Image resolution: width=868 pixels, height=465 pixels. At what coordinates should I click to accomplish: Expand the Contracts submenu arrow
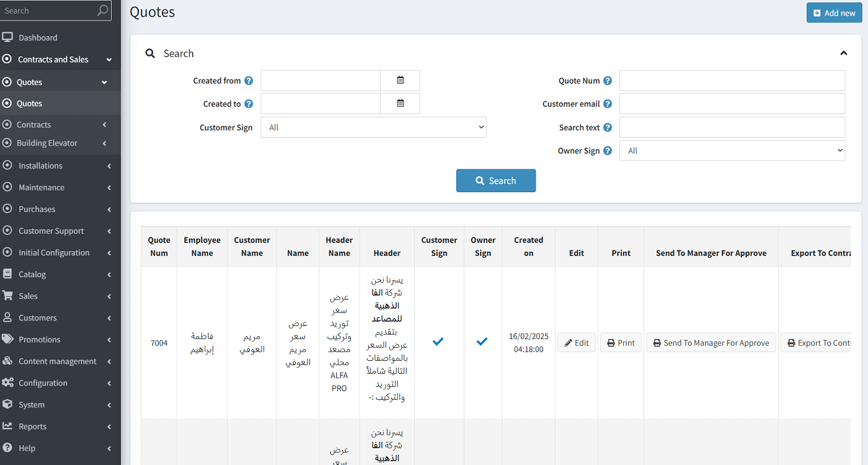pyautogui.click(x=104, y=125)
